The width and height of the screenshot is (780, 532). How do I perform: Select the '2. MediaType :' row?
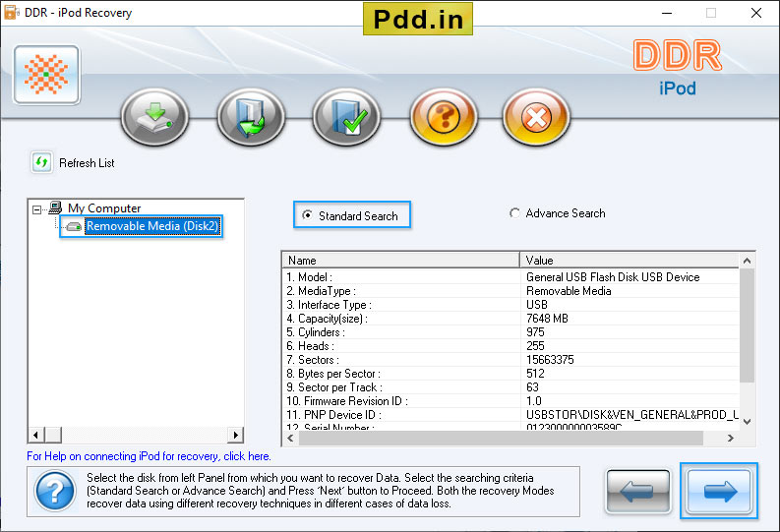coord(510,291)
